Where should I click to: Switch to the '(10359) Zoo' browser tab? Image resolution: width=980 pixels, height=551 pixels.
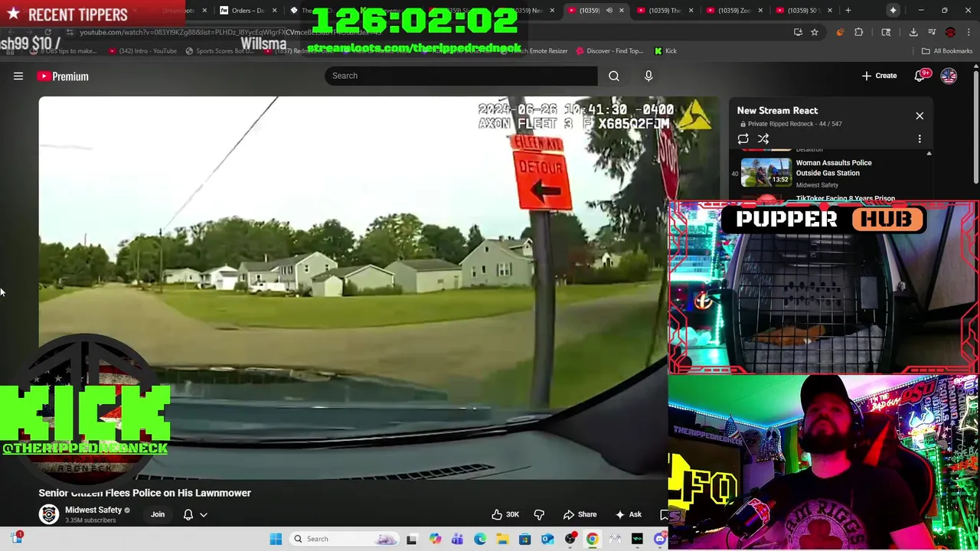pyautogui.click(x=733, y=10)
